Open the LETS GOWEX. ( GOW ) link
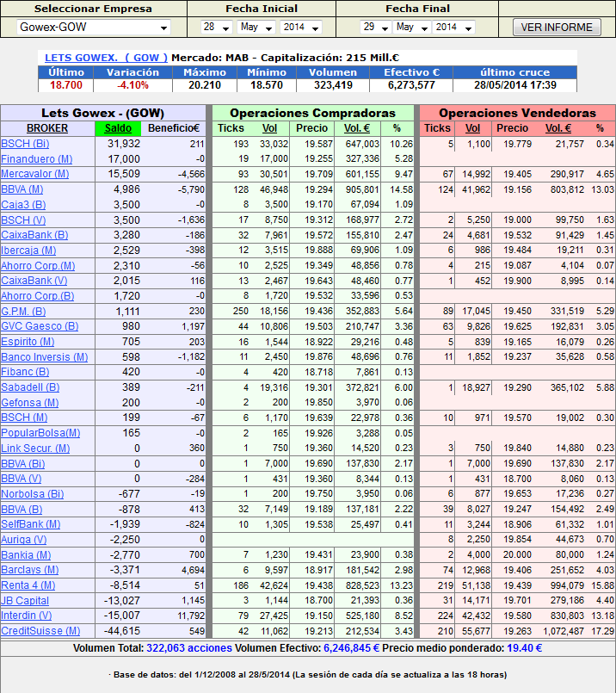 [x=106, y=58]
